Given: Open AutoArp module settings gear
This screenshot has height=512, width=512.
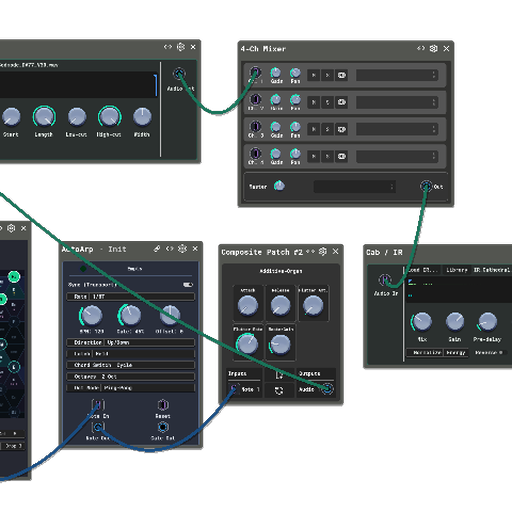Looking at the screenshot, I should (x=182, y=249).
